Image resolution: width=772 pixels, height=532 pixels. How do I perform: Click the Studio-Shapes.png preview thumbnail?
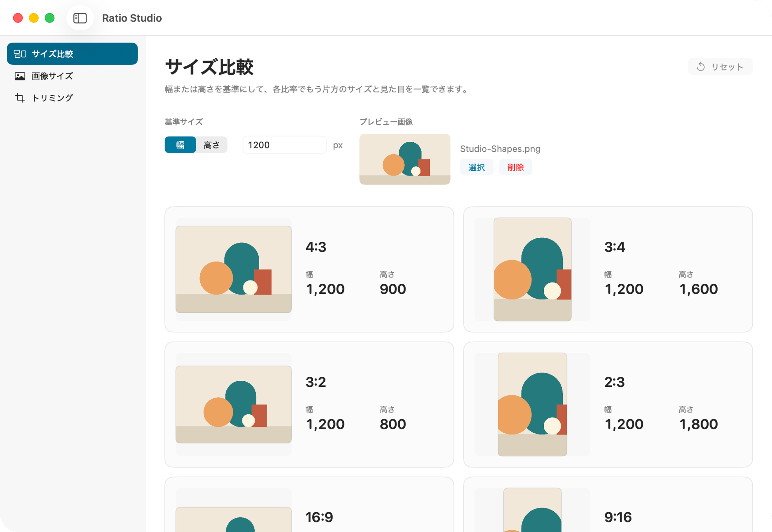tap(405, 159)
